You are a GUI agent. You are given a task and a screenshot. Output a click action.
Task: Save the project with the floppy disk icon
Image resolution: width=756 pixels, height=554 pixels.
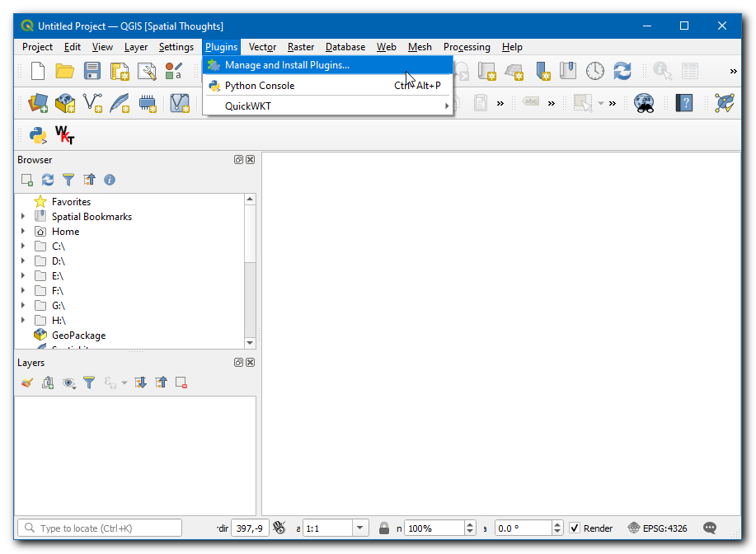92,72
